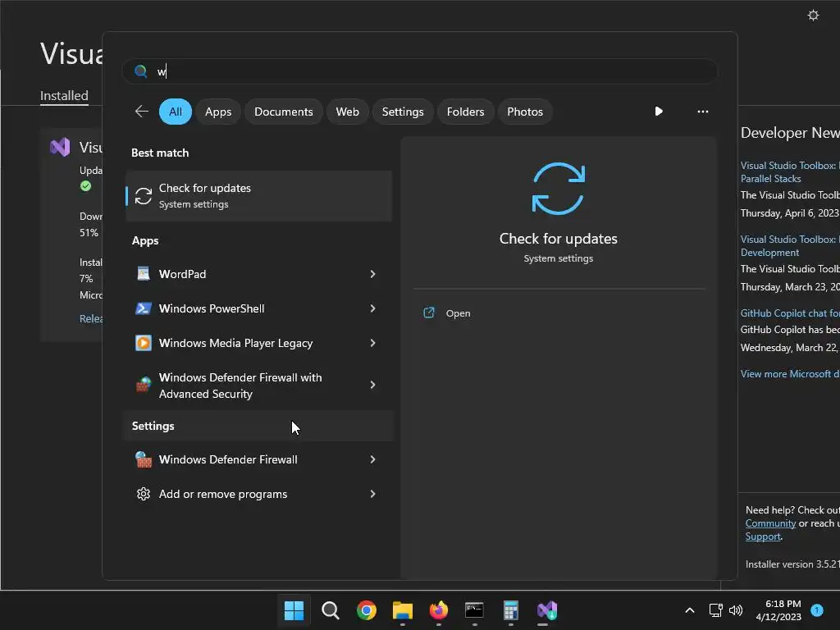Select the Folders filter tab
The height and width of the screenshot is (630, 840).
(465, 112)
